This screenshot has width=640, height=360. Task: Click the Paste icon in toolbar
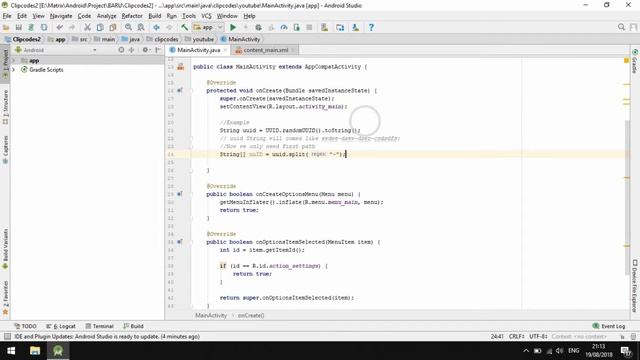113,27
